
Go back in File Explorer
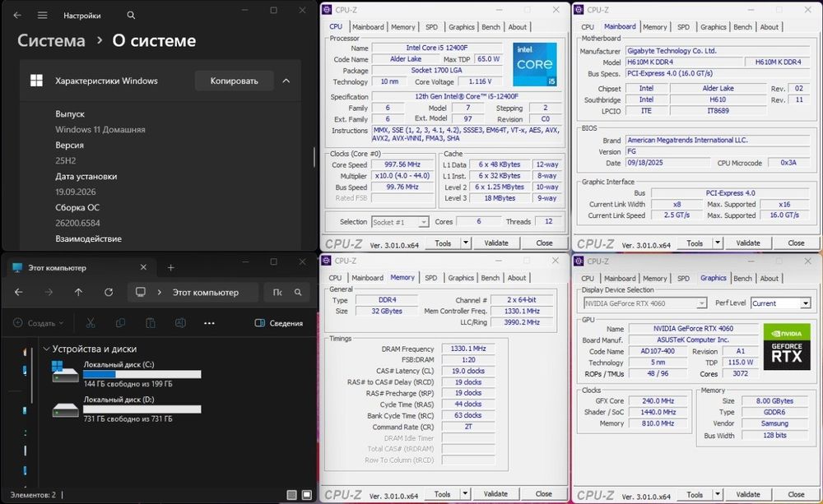coord(18,292)
